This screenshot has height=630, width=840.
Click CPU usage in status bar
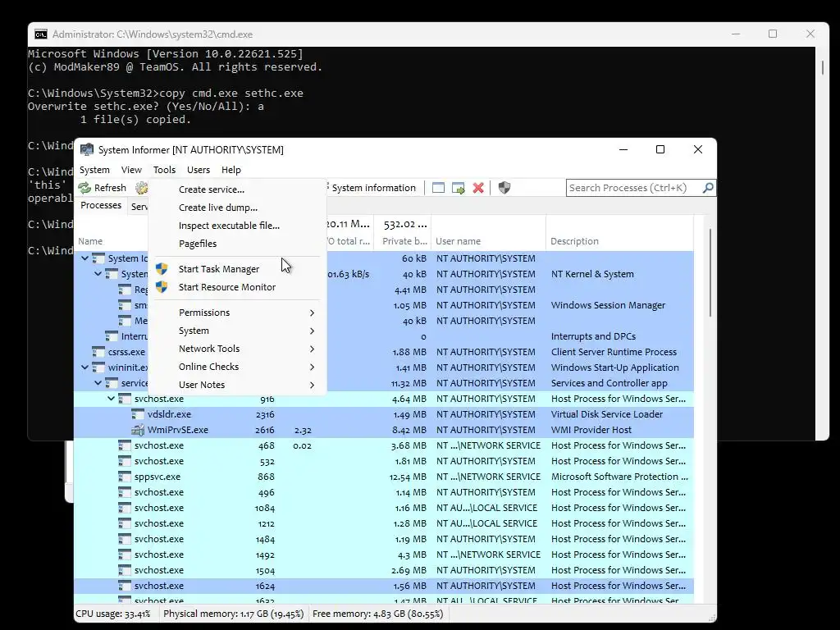click(x=113, y=614)
